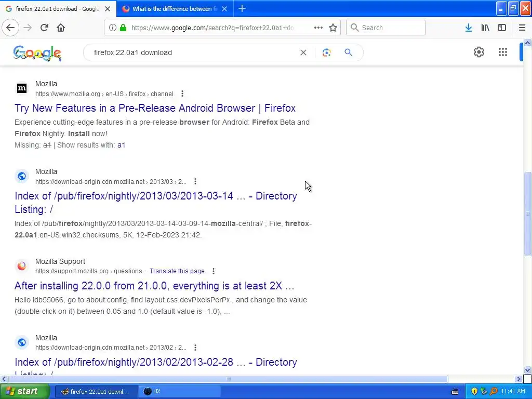
Task: Show site information icon in address bar
Action: [x=112, y=28]
